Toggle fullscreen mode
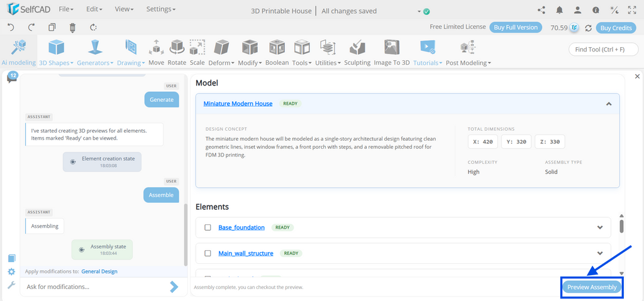Screen dimensions: 644x301 click(632, 10)
